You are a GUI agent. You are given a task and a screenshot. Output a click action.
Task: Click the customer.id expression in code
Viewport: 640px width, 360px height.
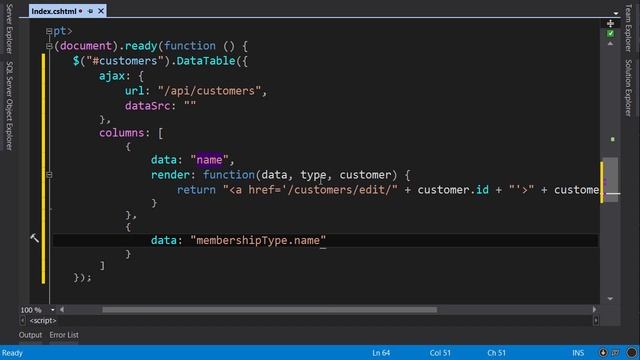453,190
